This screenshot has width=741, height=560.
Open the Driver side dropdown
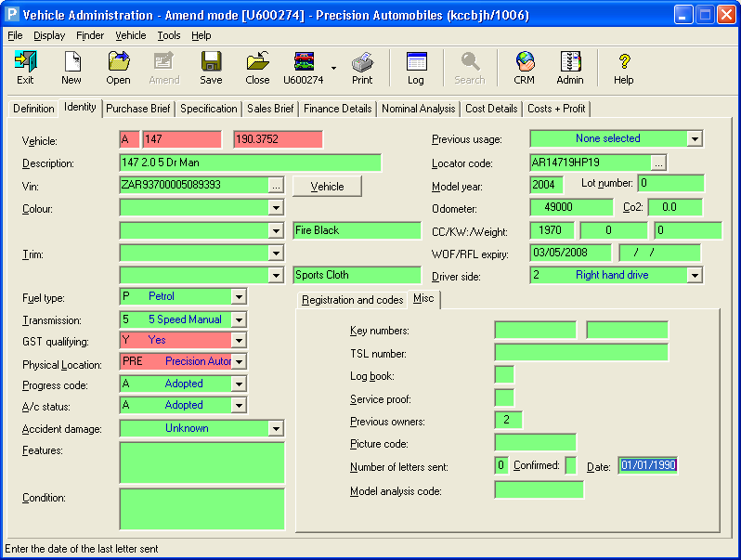coord(695,275)
